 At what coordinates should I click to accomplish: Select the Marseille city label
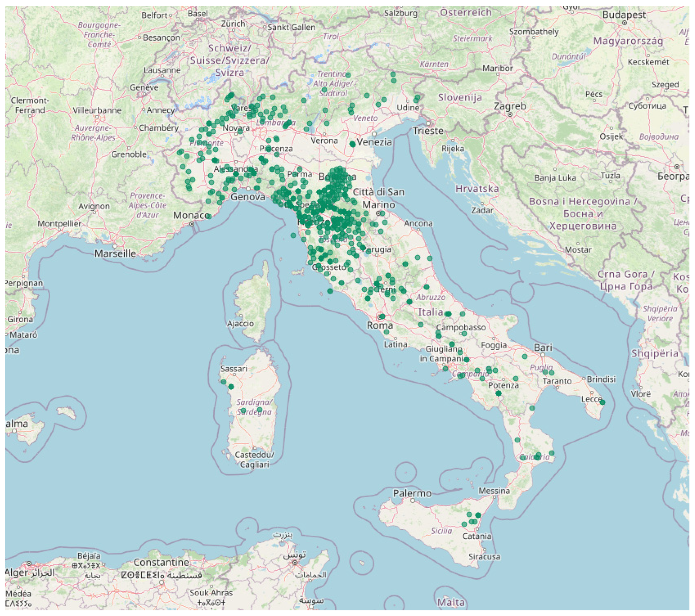[x=115, y=254]
